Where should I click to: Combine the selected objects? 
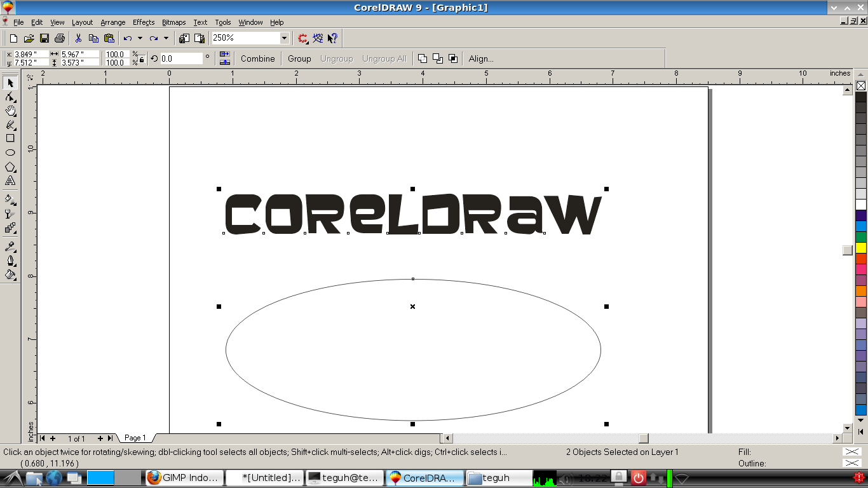[257, 58]
